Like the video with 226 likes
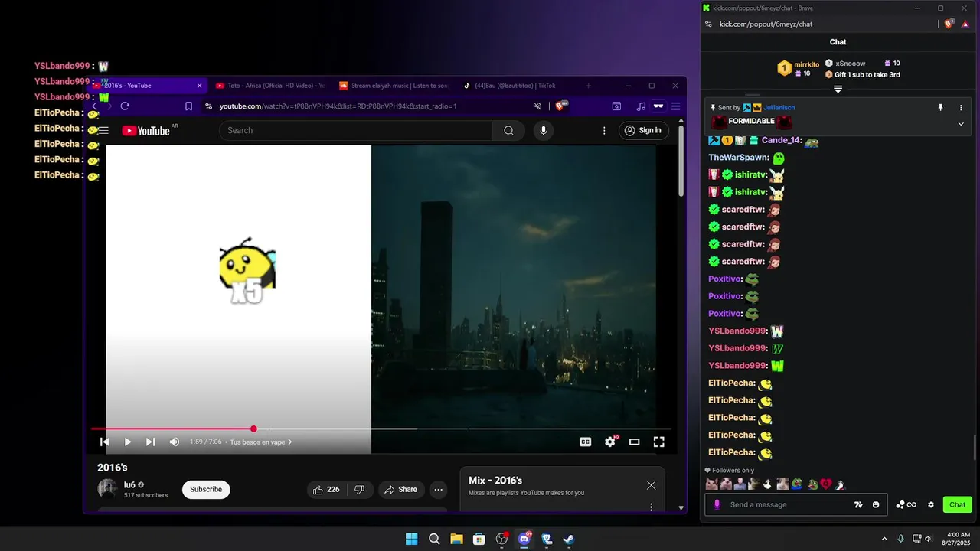The height and width of the screenshot is (551, 980). tap(326, 489)
